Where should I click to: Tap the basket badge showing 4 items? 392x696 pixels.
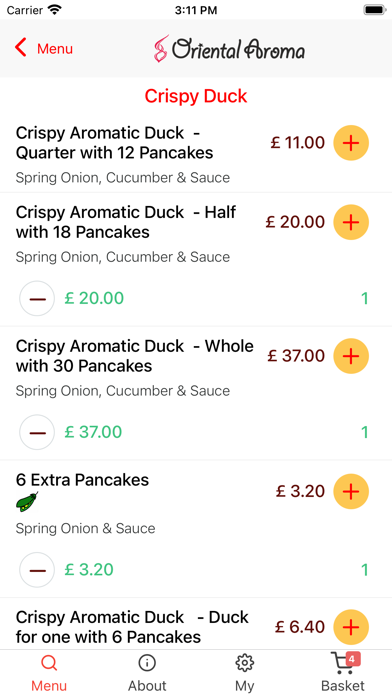point(352,660)
